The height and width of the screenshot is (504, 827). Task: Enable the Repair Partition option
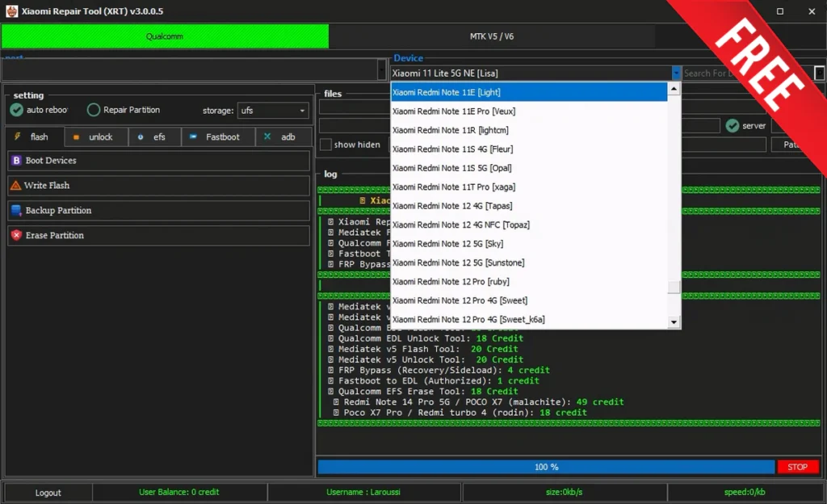pos(94,110)
